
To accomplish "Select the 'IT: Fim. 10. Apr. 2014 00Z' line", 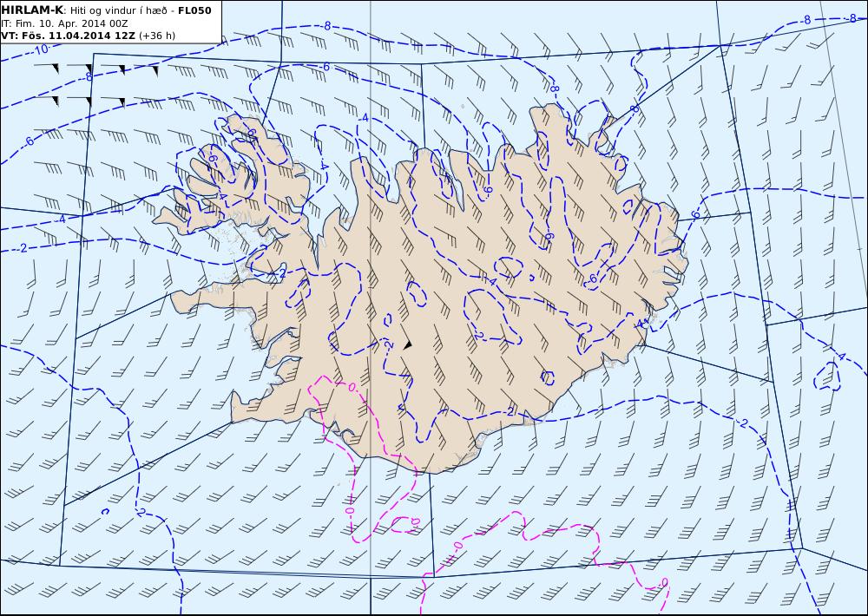I will click(65, 23).
